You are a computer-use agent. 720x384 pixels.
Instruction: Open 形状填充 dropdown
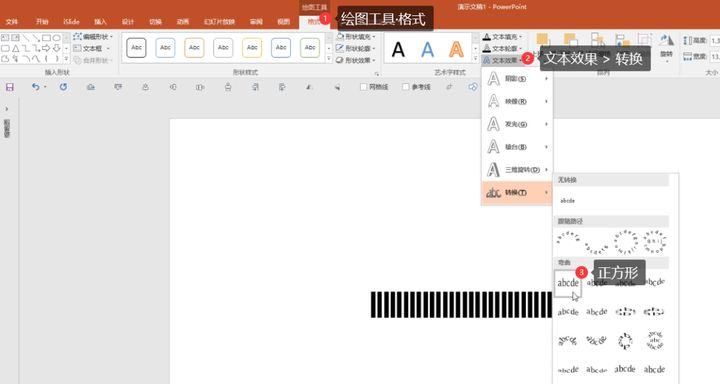coord(356,36)
